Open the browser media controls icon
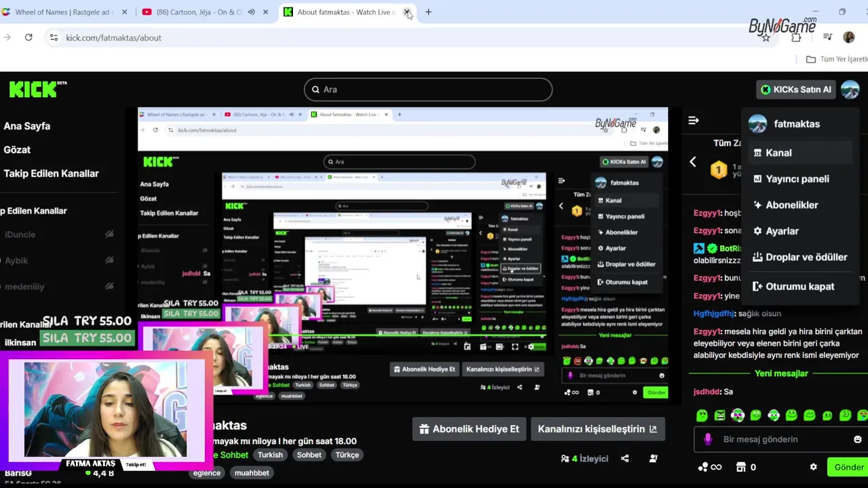868x488 pixels. (827, 37)
